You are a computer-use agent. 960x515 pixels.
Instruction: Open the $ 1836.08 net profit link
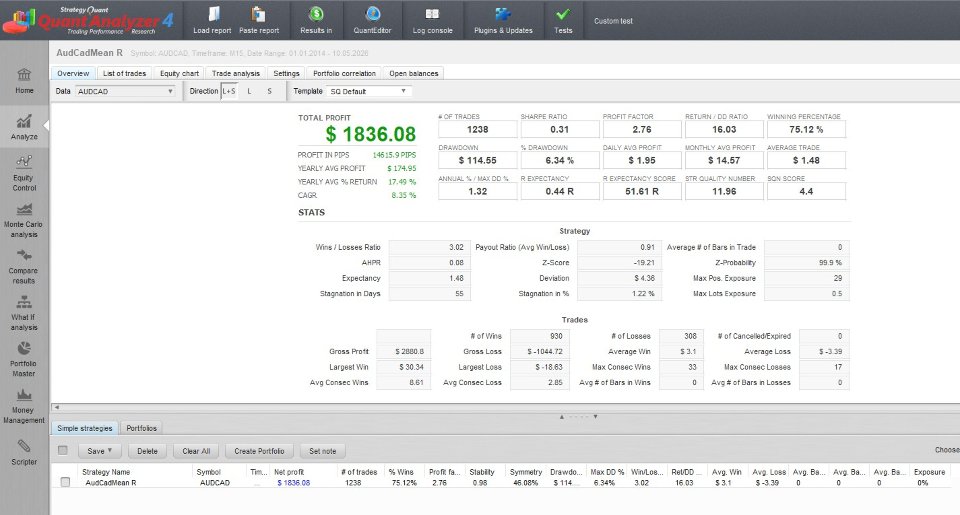(294, 483)
